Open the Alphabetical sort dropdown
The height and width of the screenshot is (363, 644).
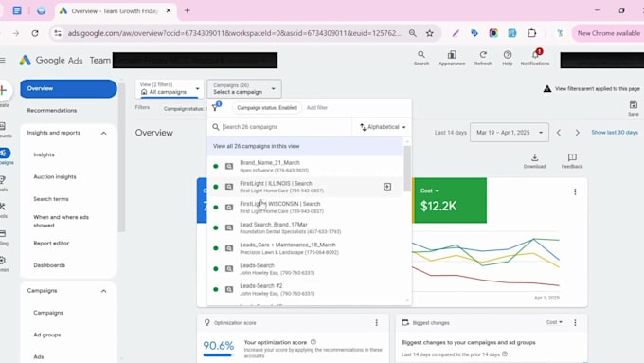[x=383, y=127]
